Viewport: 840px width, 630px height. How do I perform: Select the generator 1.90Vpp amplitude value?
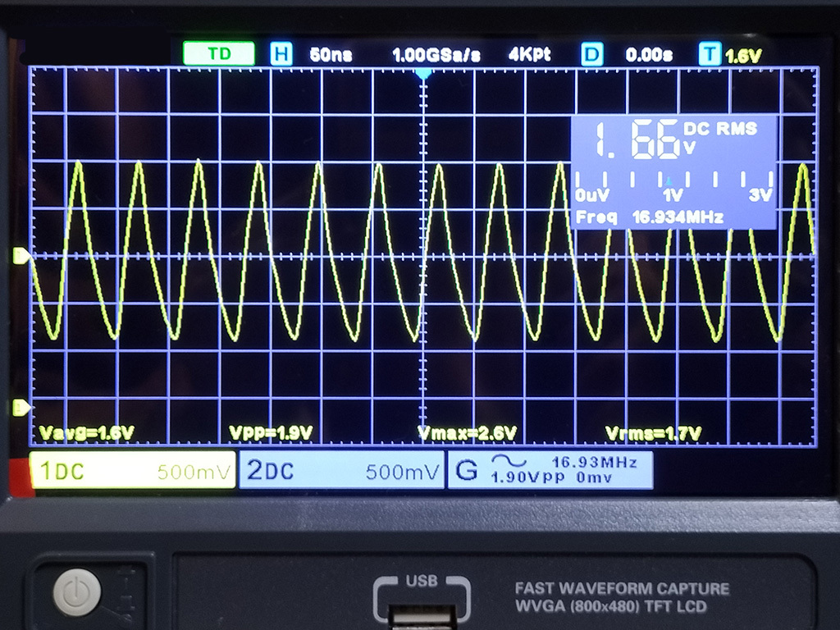click(x=527, y=477)
